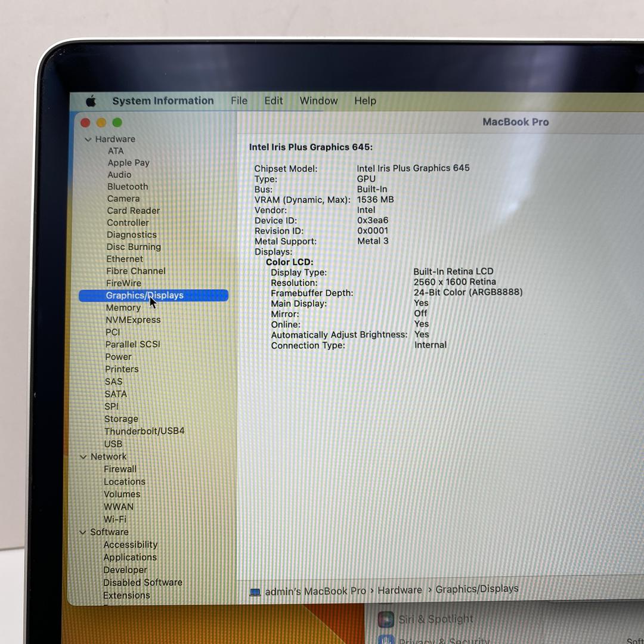Click Graphics/Displays in the path bar

[x=477, y=589]
